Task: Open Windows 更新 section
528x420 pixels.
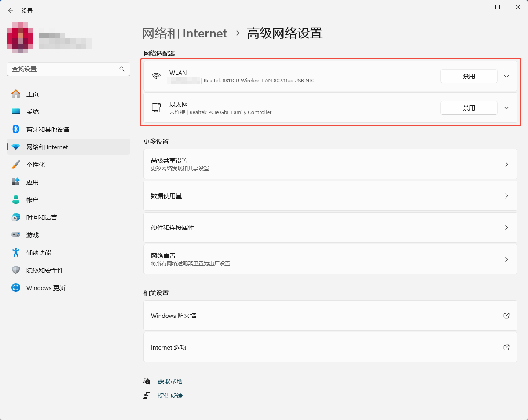Action: click(x=69, y=288)
